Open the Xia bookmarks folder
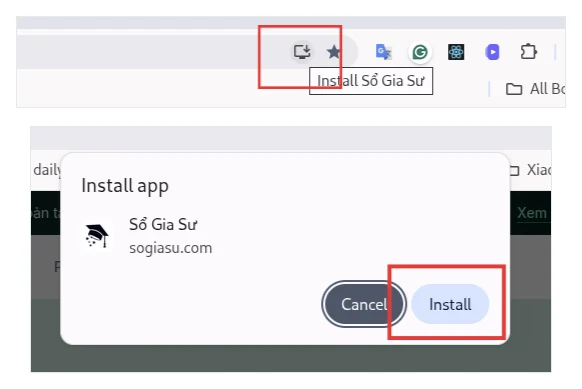Screen dimensions: 582x389 [x=531, y=170]
